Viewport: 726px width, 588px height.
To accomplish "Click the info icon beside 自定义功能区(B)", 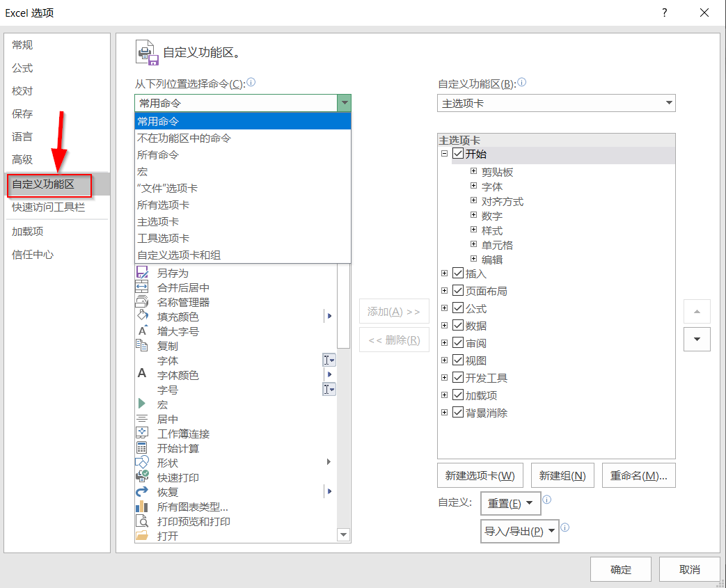I will click(522, 82).
